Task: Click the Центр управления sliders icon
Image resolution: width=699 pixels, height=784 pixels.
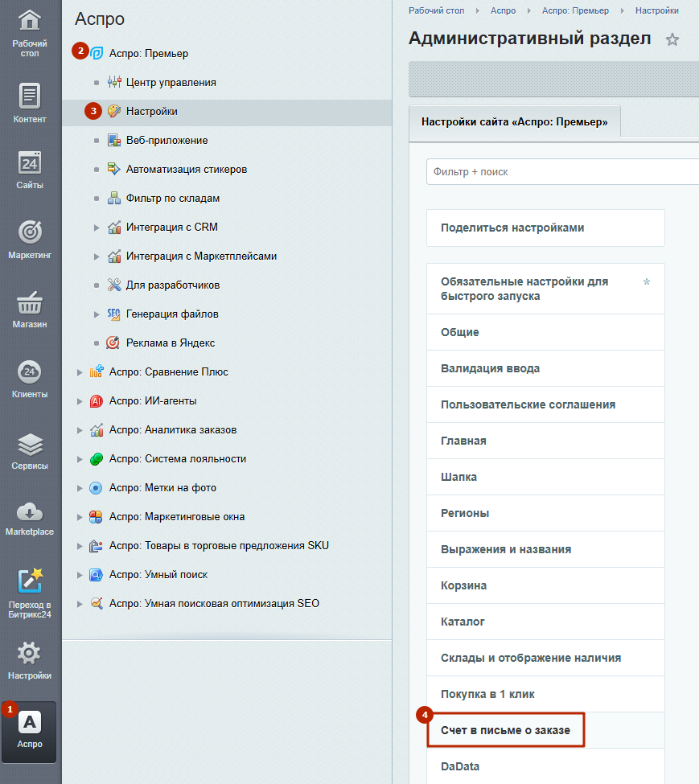Action: (x=114, y=82)
